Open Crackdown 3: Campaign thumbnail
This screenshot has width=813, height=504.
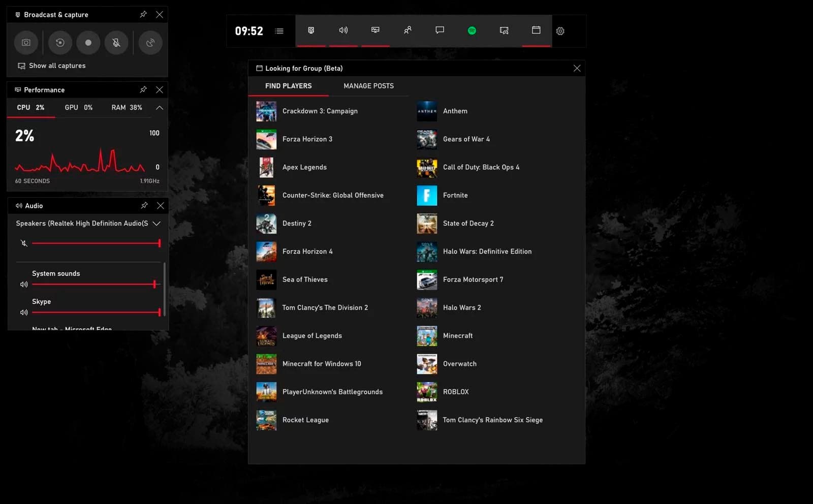[x=266, y=111]
